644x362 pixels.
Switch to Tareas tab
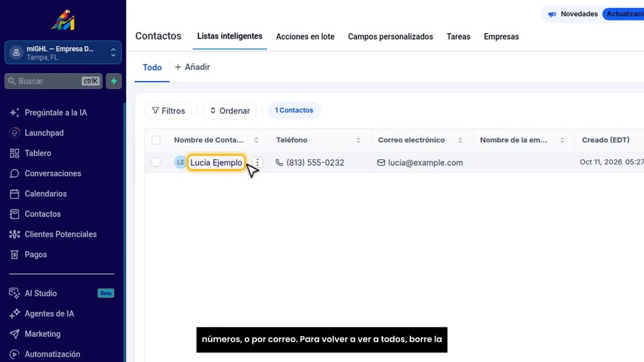(x=458, y=36)
